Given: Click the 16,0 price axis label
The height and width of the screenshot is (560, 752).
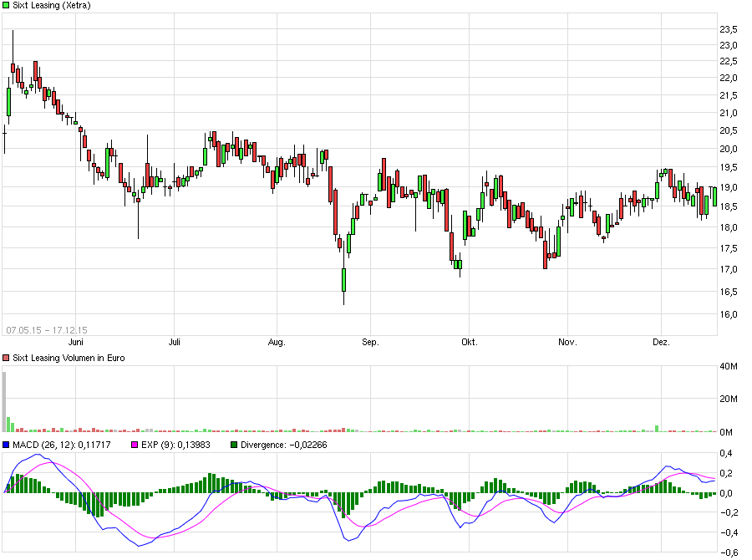Looking at the screenshot, I should click(x=729, y=314).
